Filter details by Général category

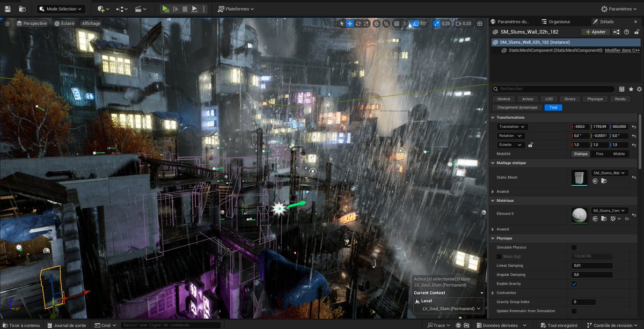(x=503, y=99)
